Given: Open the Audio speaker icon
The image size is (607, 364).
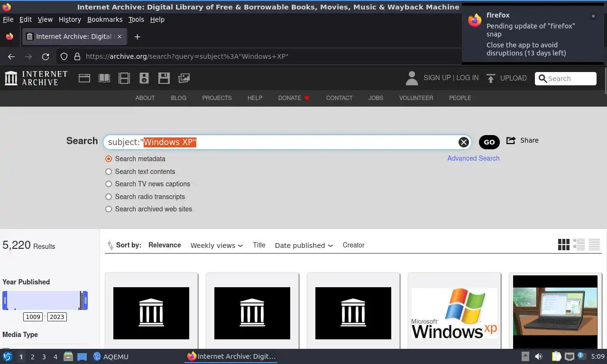Looking at the screenshot, I should (144, 78).
